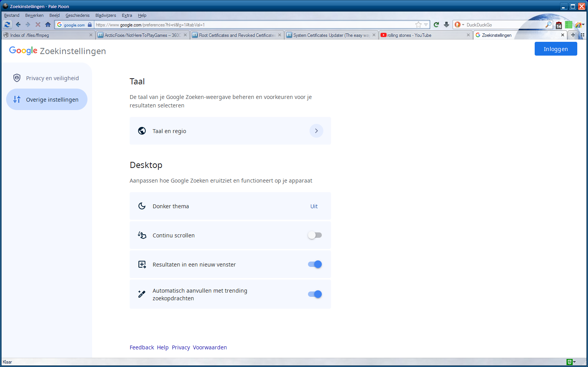
Task: Click the scroll icon beside Continu scrollen
Action: (x=142, y=235)
